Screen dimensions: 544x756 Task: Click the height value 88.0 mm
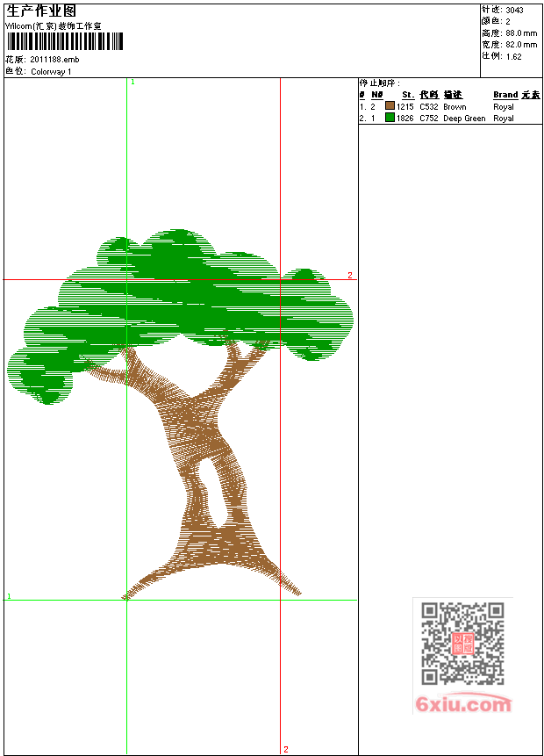(521, 32)
